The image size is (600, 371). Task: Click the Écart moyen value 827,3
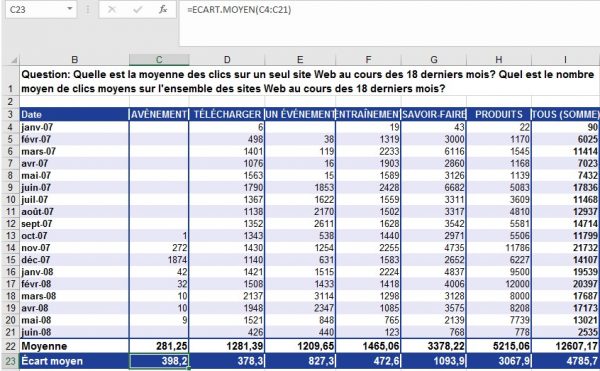click(x=300, y=361)
